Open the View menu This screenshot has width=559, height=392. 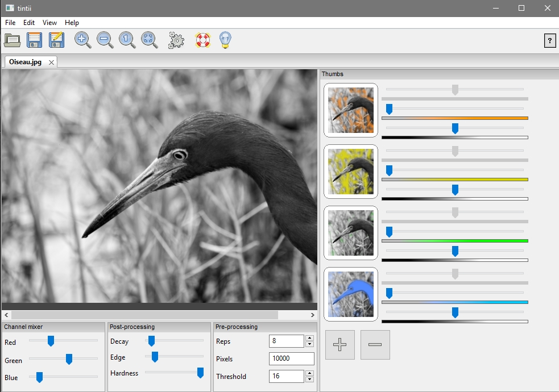[50, 23]
